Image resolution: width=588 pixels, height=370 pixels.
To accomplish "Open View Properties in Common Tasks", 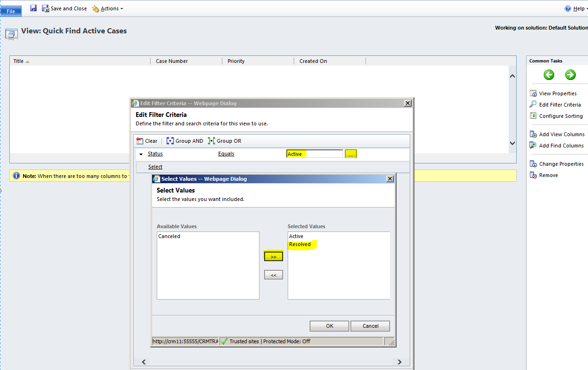I will (x=534, y=93).
